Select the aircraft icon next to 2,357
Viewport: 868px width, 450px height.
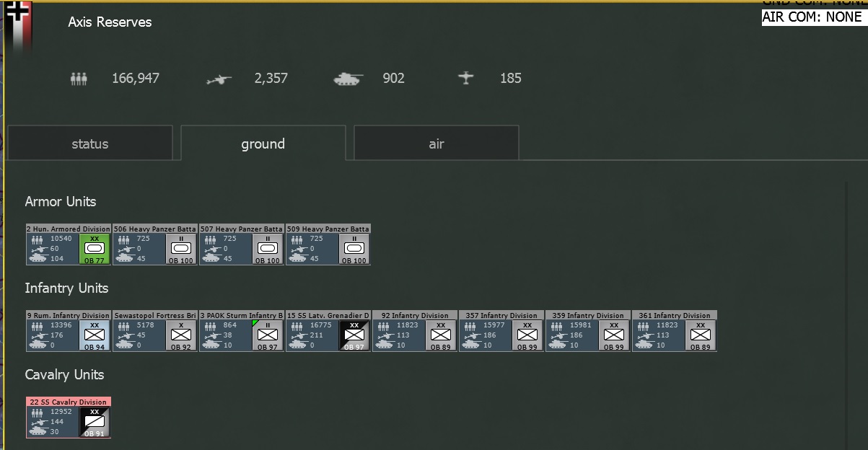(x=218, y=79)
